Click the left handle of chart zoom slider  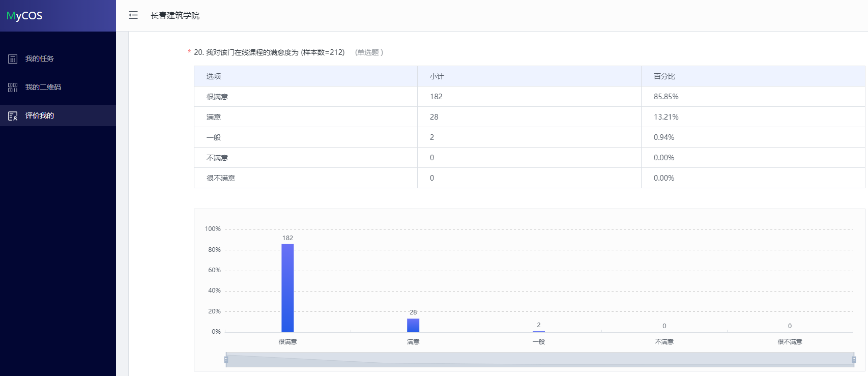point(226,360)
